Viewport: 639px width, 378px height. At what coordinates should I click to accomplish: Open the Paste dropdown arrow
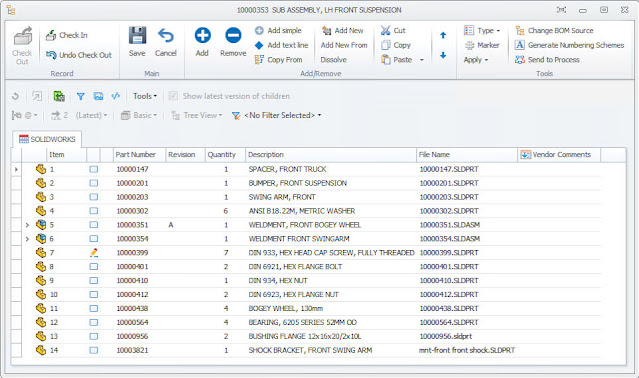(x=422, y=60)
